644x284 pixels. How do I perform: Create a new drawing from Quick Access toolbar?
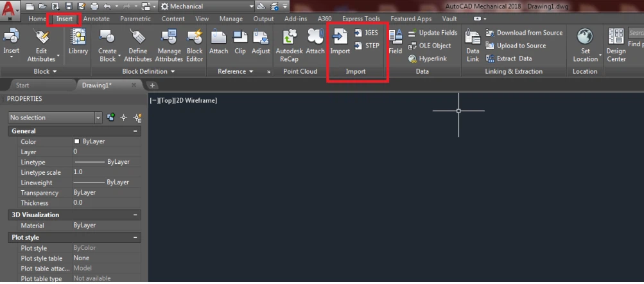[29, 6]
